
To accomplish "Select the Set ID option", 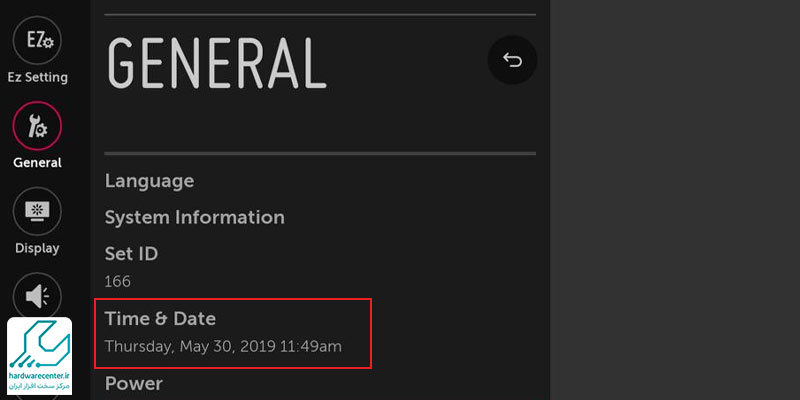I will 131,254.
